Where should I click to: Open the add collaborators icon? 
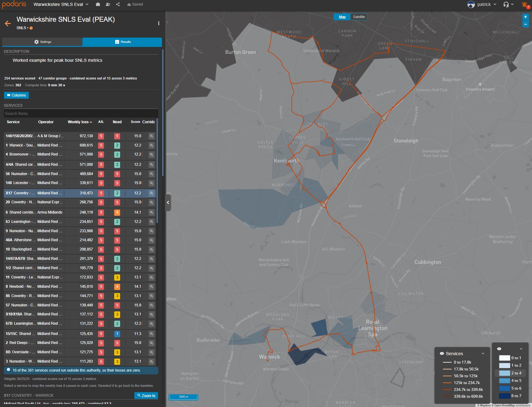point(108,4)
